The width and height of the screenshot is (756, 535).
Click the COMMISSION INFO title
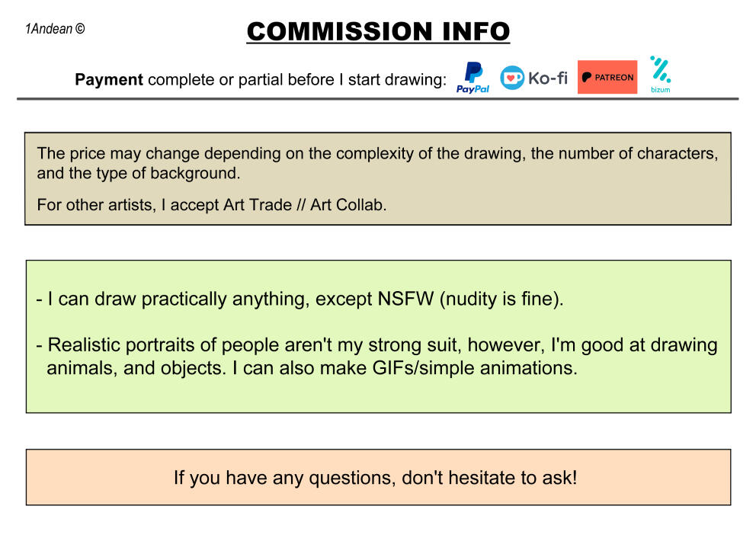[x=378, y=32]
